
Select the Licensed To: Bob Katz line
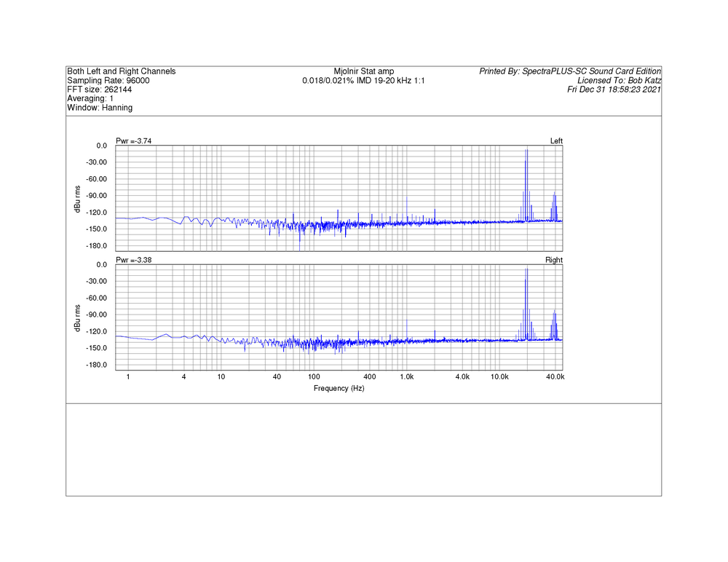pos(618,81)
